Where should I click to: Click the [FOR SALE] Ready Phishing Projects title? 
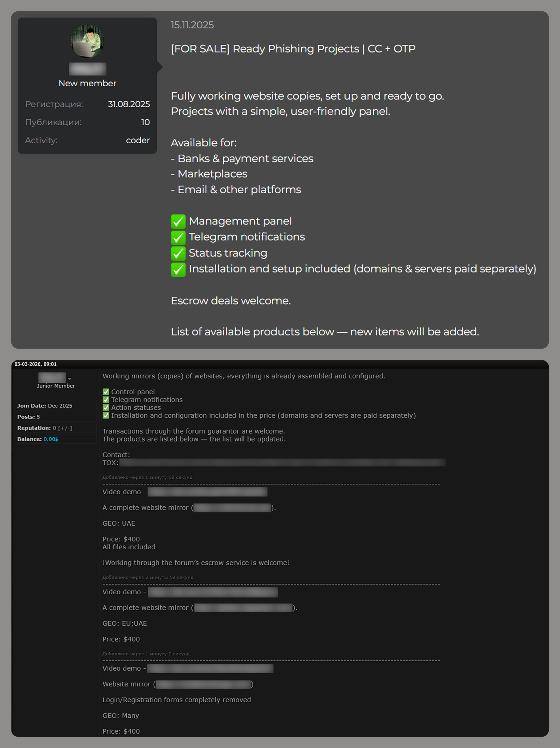click(x=293, y=49)
